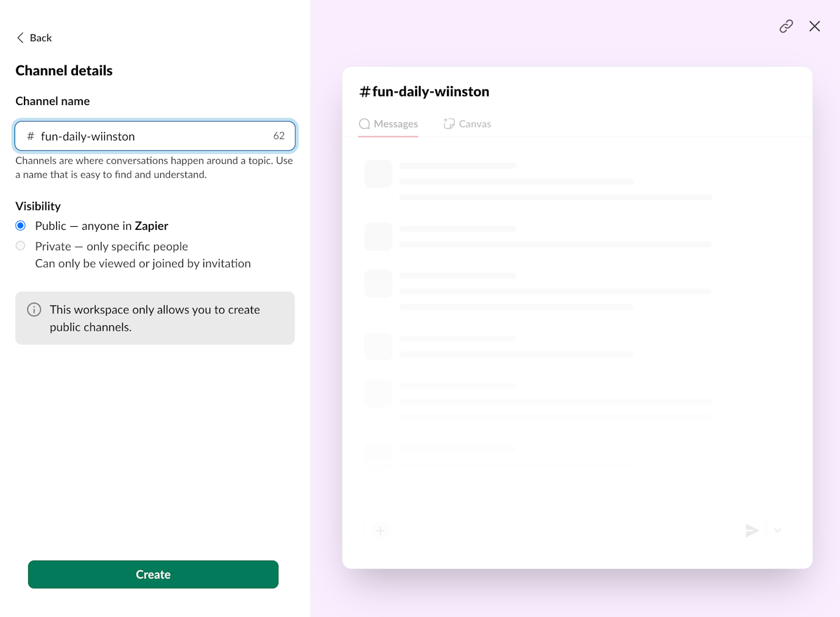Click the info icon in the workspace notice
This screenshot has width=840, height=617.
(x=34, y=310)
